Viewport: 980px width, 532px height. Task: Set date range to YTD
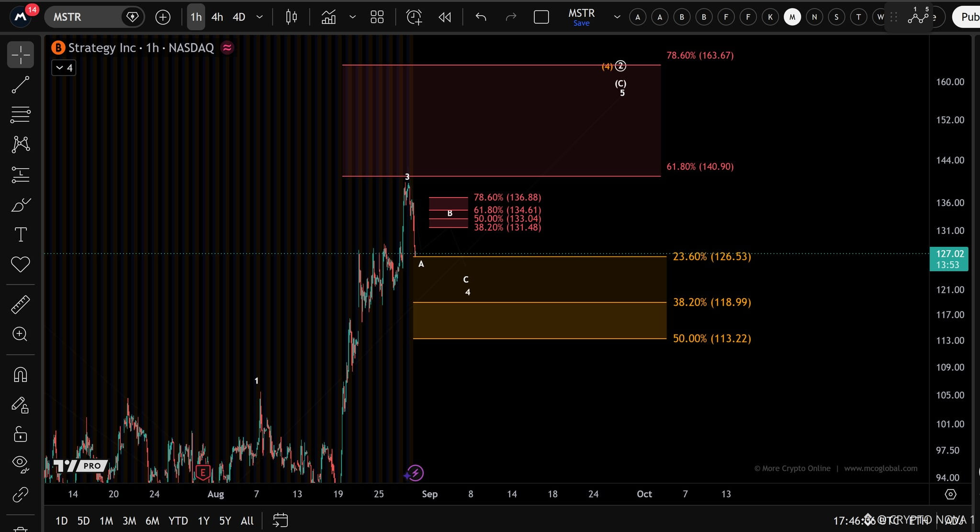pos(178,521)
